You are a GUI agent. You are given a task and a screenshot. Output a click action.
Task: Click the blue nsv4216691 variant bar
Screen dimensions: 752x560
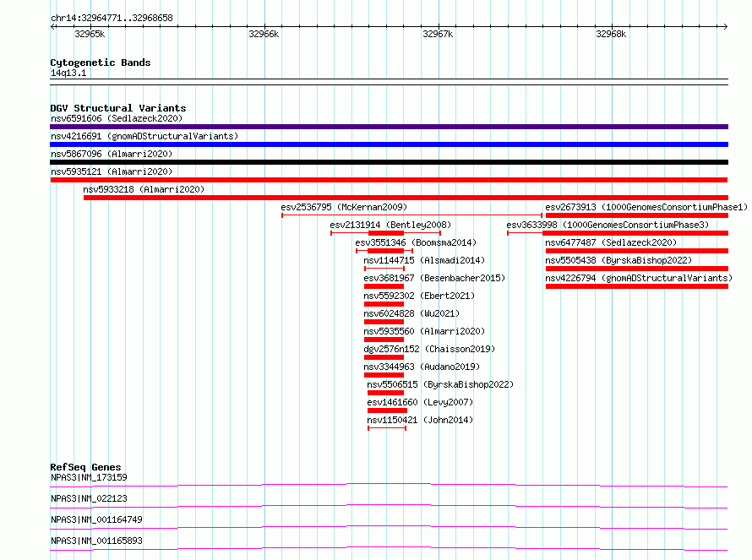pos(389,144)
